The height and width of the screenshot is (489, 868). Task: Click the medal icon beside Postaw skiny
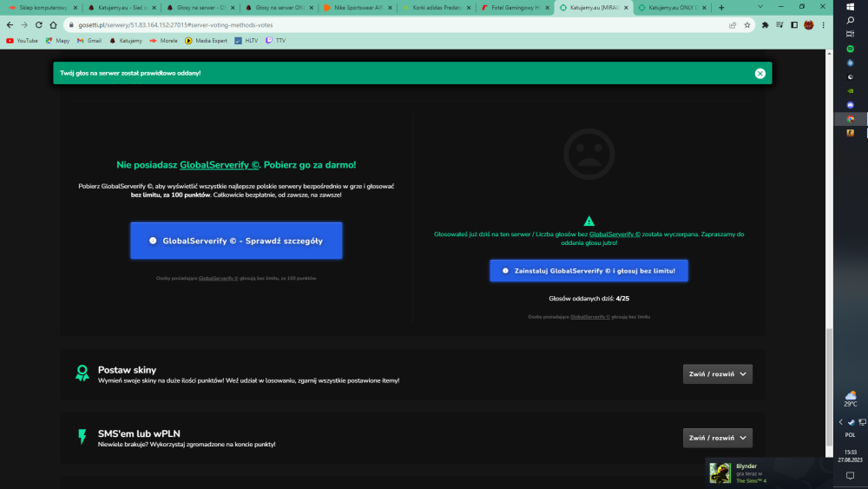click(x=82, y=373)
